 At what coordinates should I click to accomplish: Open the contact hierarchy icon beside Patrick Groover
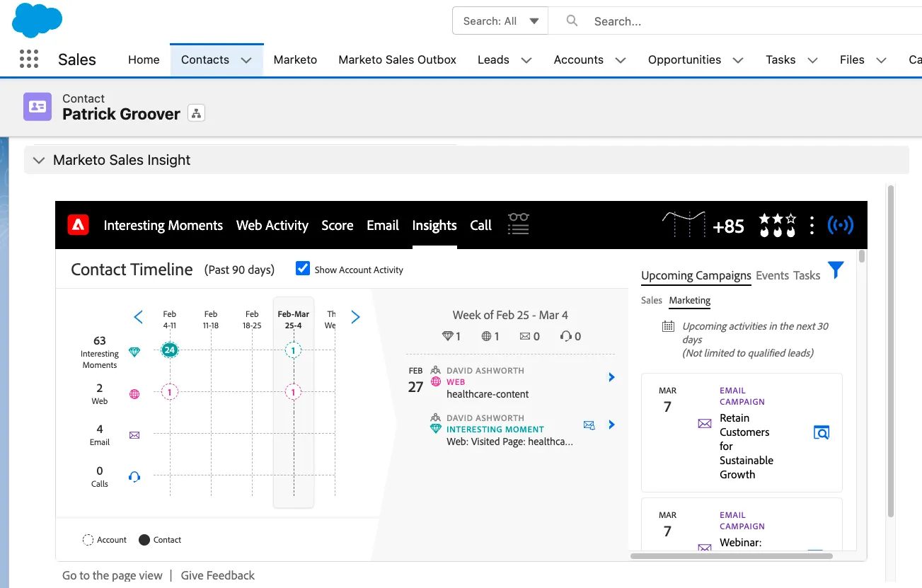click(196, 113)
